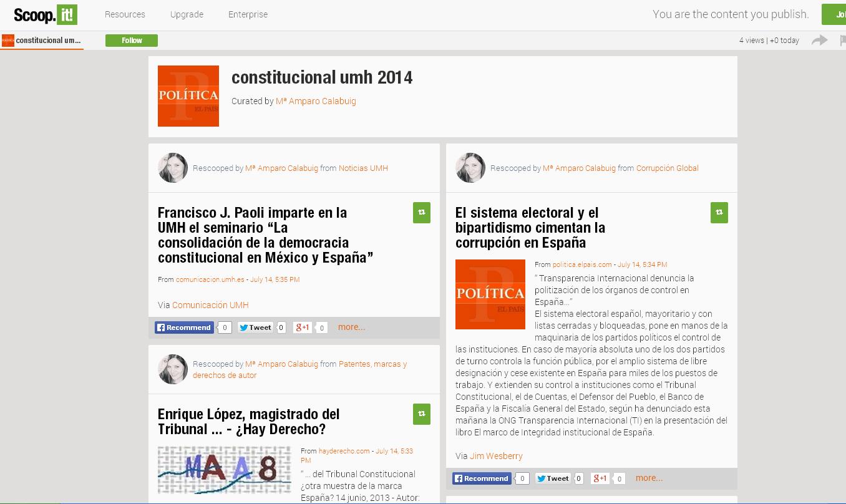The height and width of the screenshot is (504, 846).
Task: Open the Enterprise menu item
Action: tap(248, 14)
